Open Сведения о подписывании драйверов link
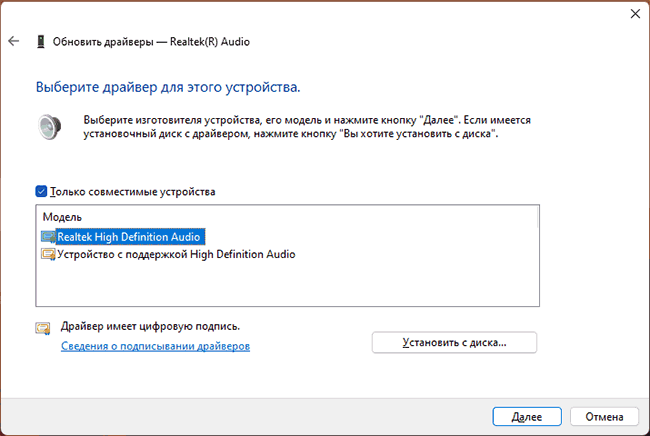The width and height of the screenshot is (650, 436). pos(155,346)
